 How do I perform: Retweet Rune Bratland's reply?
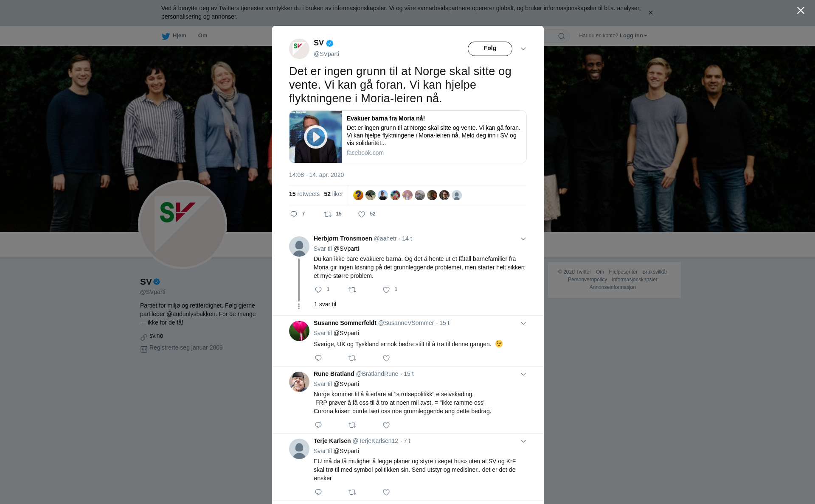pos(352,425)
